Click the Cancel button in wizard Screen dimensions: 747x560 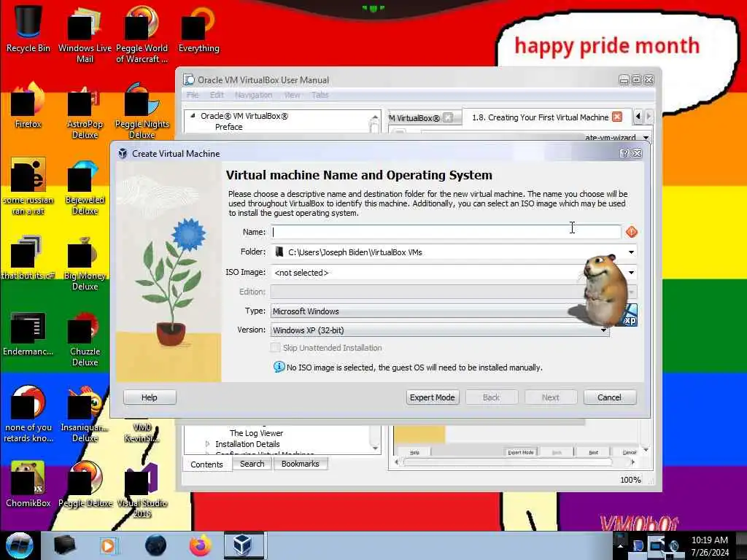tap(609, 397)
